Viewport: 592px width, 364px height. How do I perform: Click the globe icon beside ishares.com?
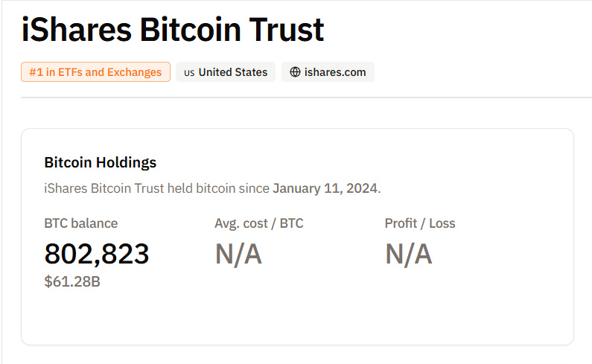click(296, 72)
